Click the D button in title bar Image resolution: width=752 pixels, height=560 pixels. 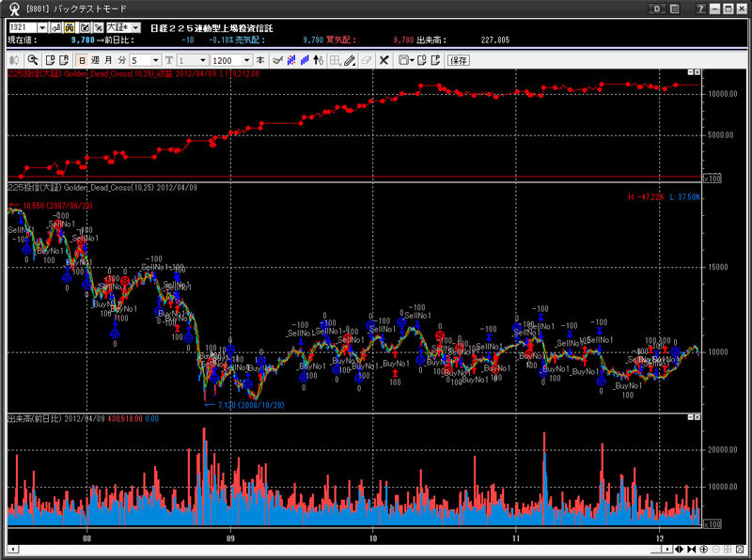[656, 8]
